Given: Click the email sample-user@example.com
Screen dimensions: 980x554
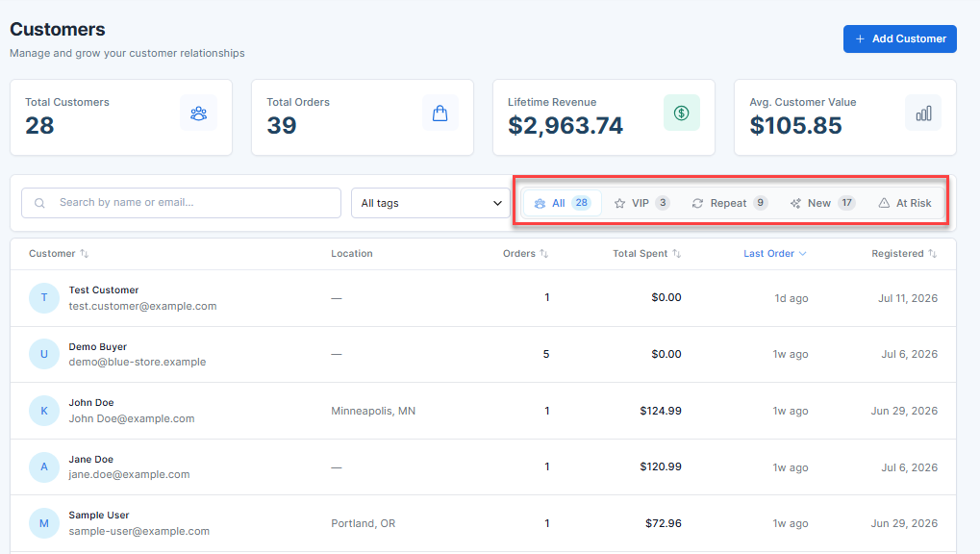Looking at the screenshot, I should (x=139, y=532).
